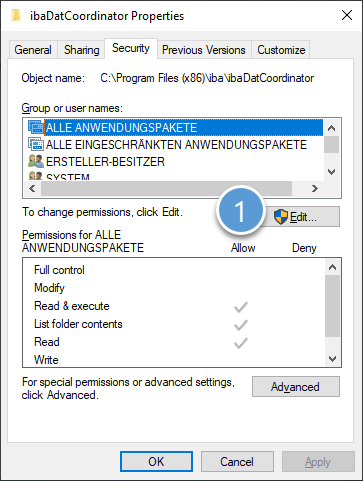Image resolution: width=363 pixels, height=481 pixels.
Task: Open the Customize tab
Action: pyautogui.click(x=281, y=50)
